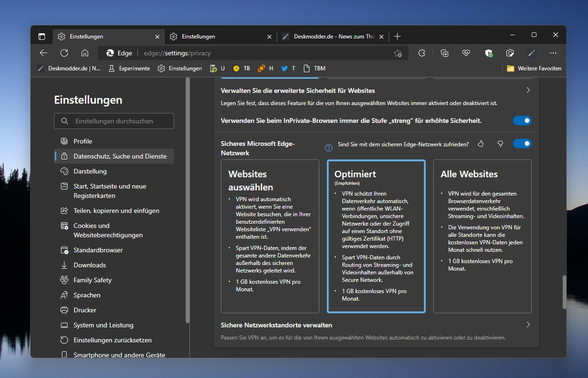
Task: Click thumbs down for secure network feedback
Action: 500,144
